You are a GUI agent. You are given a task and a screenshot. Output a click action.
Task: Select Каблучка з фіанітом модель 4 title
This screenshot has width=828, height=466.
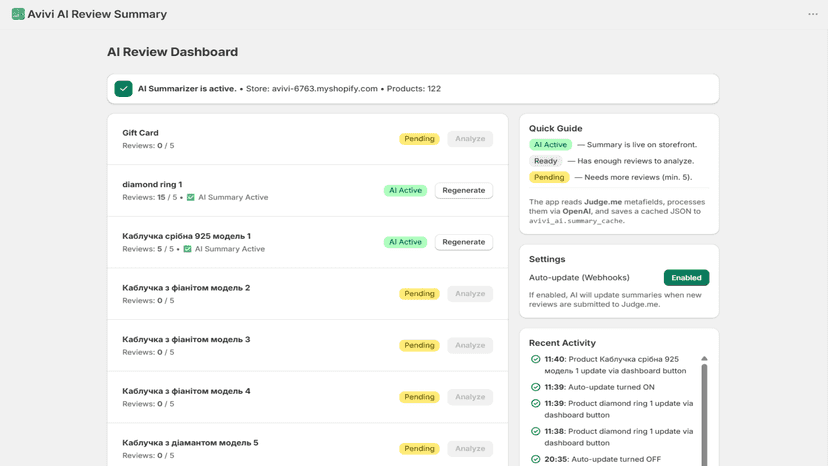(x=186, y=392)
